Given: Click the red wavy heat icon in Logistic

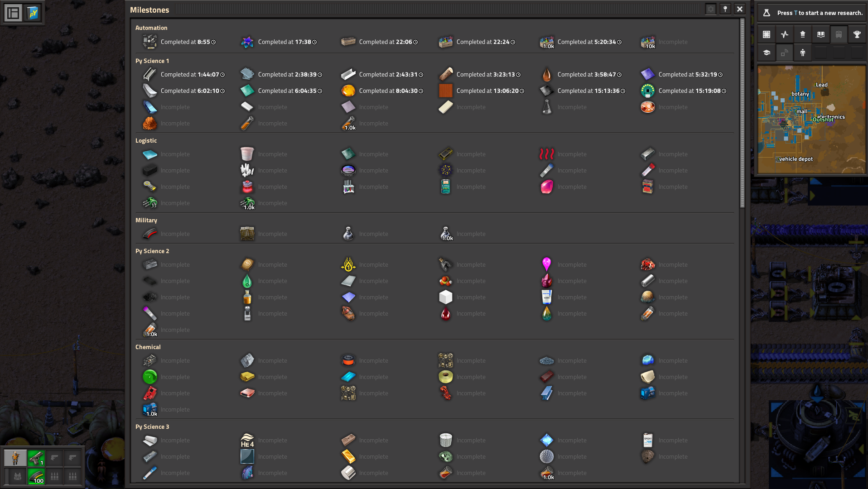Looking at the screenshot, I should (x=547, y=154).
